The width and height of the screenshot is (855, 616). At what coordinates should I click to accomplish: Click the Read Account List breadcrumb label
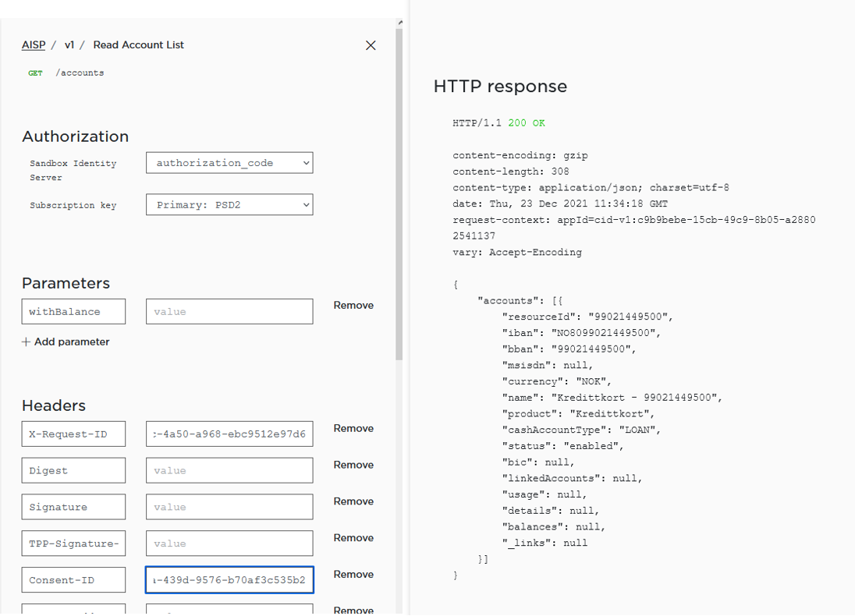tap(138, 44)
